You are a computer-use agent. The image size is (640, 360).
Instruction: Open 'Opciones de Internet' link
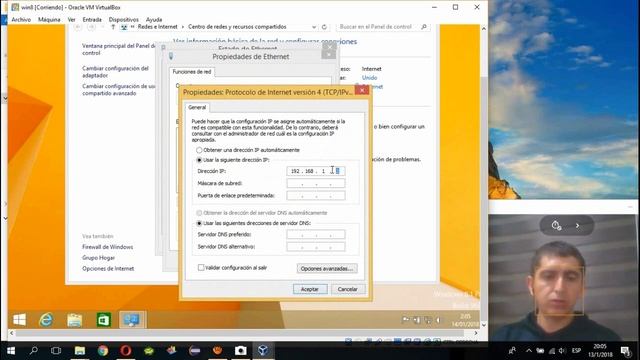coord(108,269)
